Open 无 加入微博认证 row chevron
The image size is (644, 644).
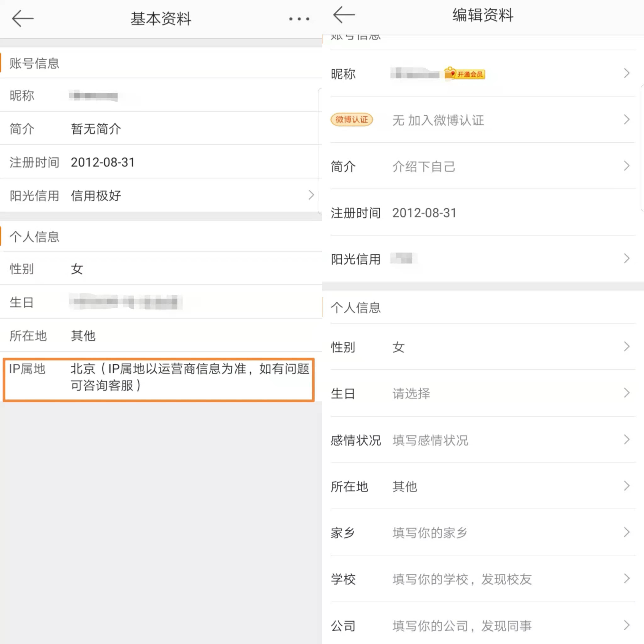pyautogui.click(x=627, y=120)
